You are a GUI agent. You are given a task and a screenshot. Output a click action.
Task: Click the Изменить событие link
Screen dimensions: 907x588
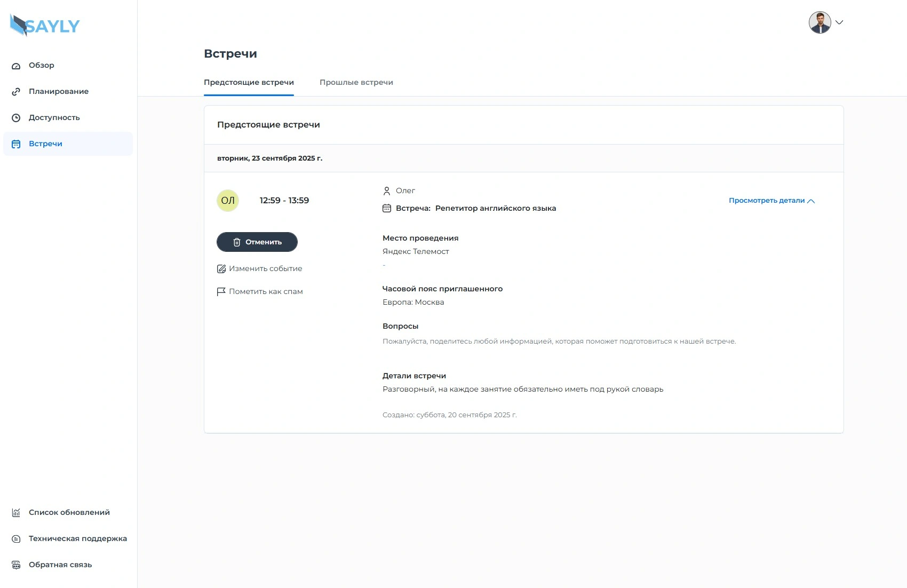265,269
